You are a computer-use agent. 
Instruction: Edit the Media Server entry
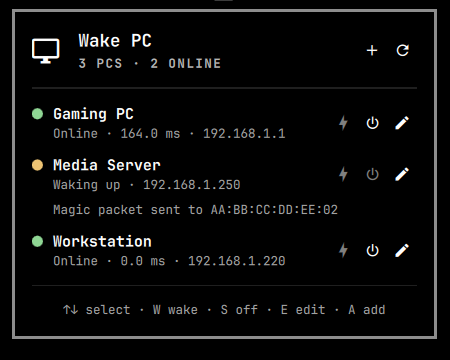coord(402,174)
